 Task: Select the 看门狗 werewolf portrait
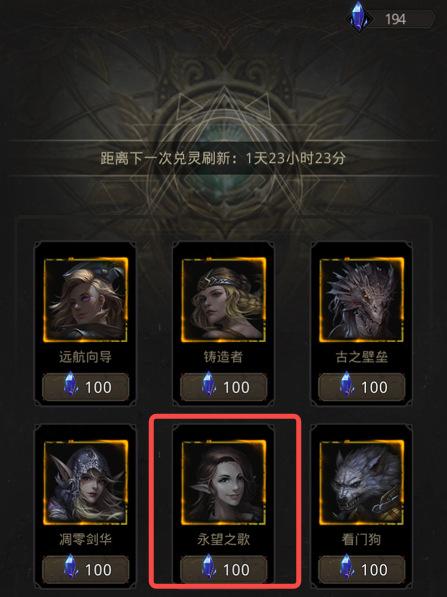click(x=361, y=482)
